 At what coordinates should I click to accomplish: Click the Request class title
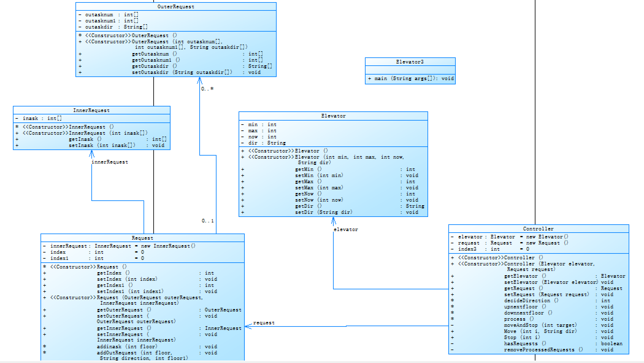[x=142, y=238]
